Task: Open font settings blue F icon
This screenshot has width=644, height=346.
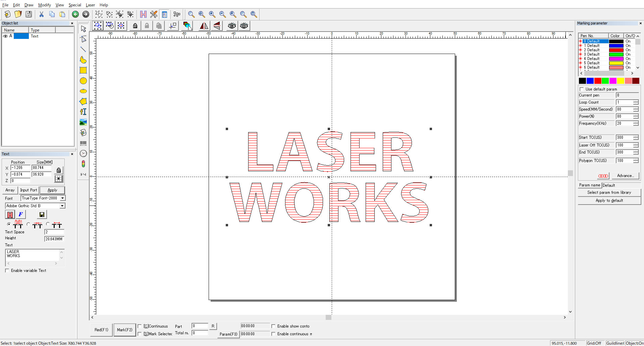Action: point(20,215)
